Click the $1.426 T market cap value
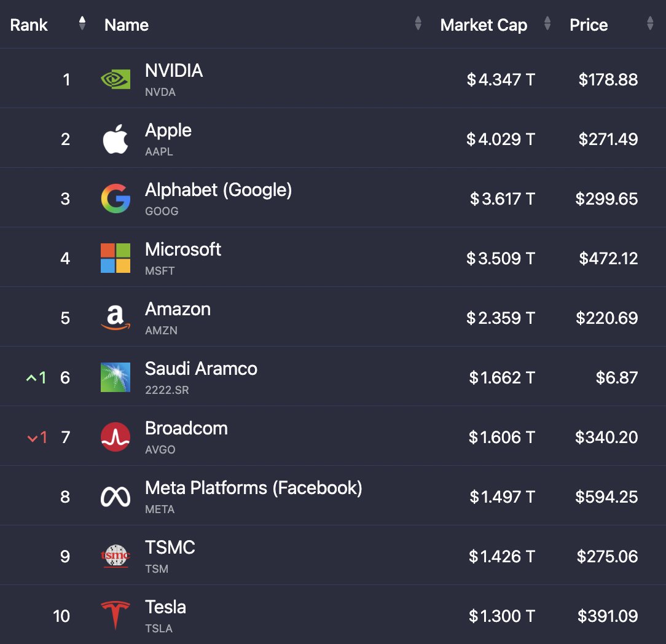Image resolution: width=666 pixels, height=644 pixels. [501, 557]
